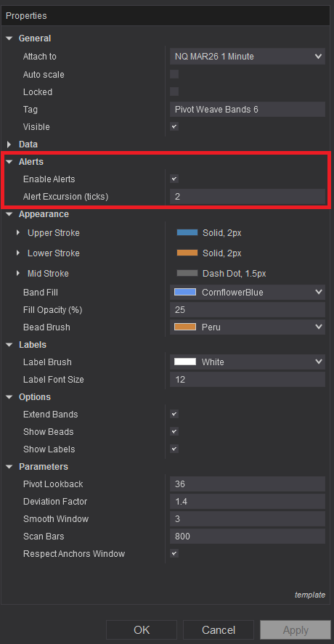Viewport: 334px width, 644px height.
Task: Open the Attach to dropdown
Action: pyautogui.click(x=248, y=56)
